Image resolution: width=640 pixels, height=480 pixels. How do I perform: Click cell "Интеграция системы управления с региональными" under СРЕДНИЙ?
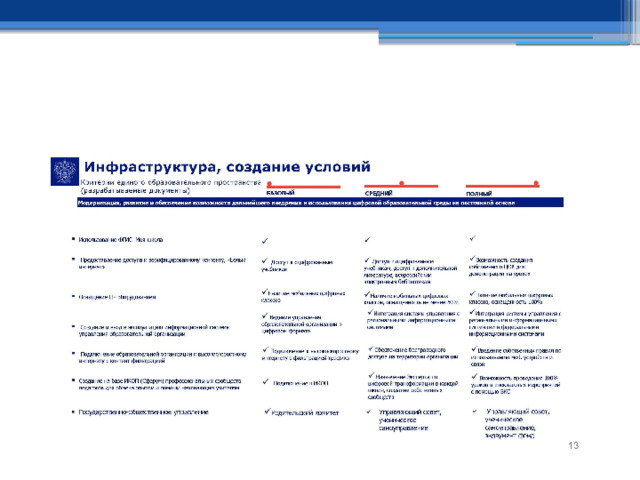click(413, 320)
